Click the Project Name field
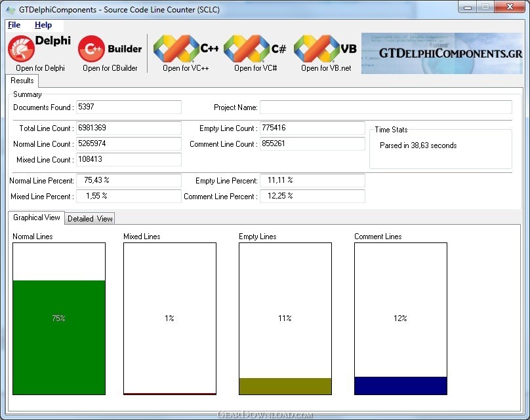 click(x=386, y=107)
